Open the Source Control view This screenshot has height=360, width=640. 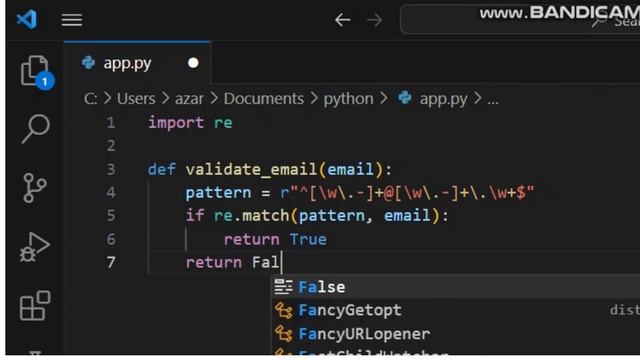click(35, 188)
